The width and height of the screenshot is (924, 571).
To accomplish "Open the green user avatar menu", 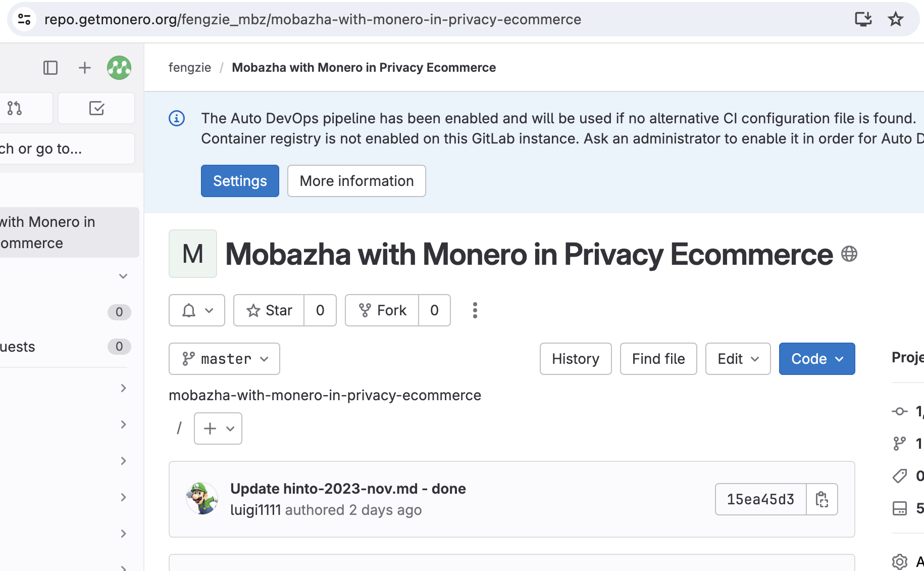I will 119,68.
